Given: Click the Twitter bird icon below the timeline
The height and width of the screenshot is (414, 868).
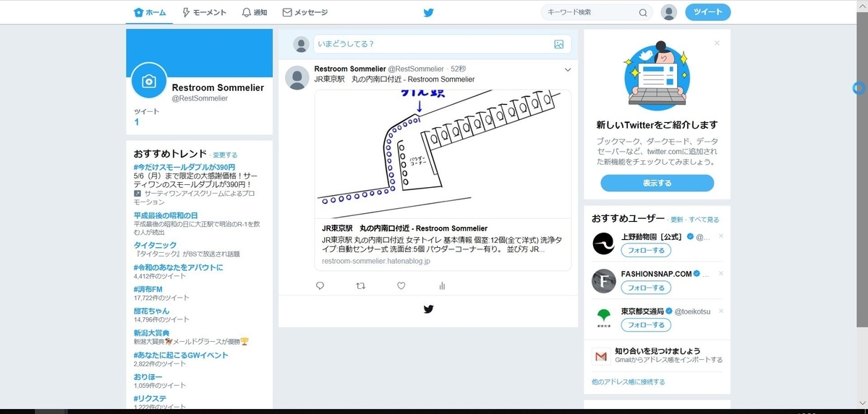Looking at the screenshot, I should tap(428, 309).
